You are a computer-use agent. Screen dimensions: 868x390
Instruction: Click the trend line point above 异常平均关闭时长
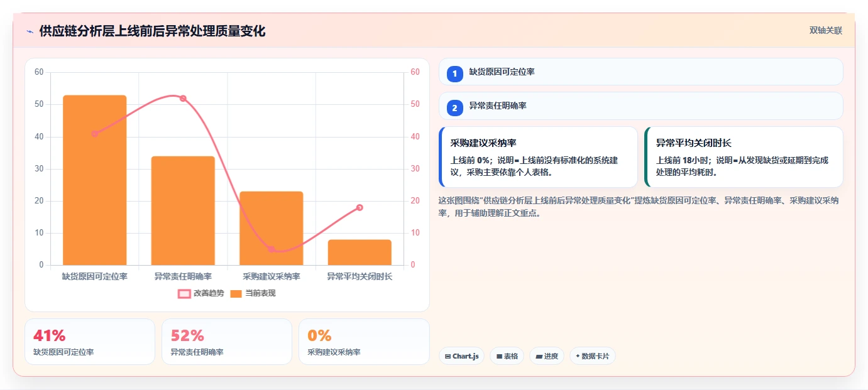[x=360, y=207]
